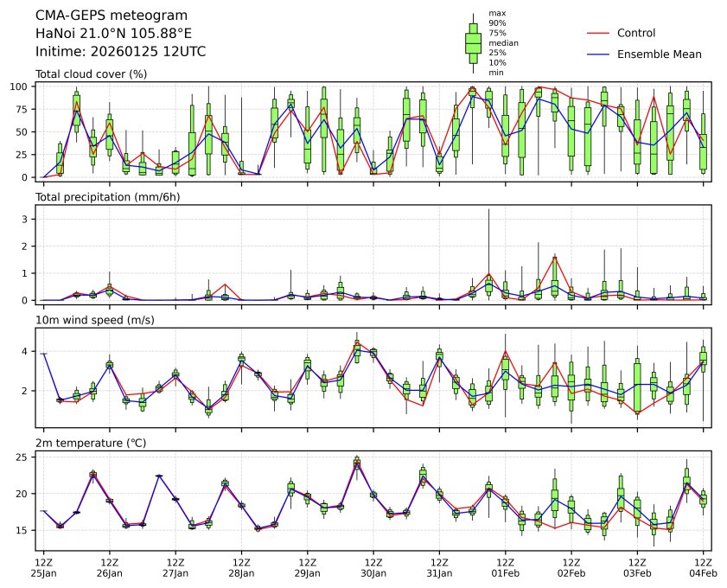The image size is (727, 588).
Task: Click the 3 tick on precipitation axis
Action: (x=26, y=219)
